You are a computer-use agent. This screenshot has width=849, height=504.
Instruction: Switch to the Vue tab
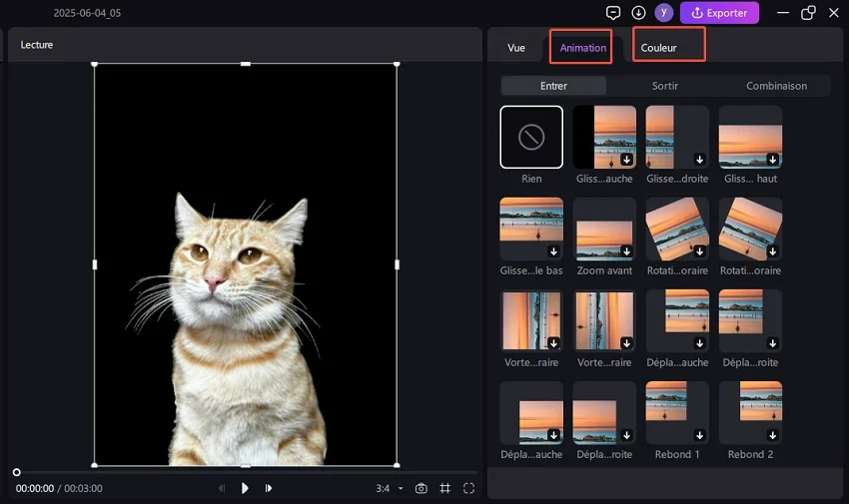(x=516, y=48)
